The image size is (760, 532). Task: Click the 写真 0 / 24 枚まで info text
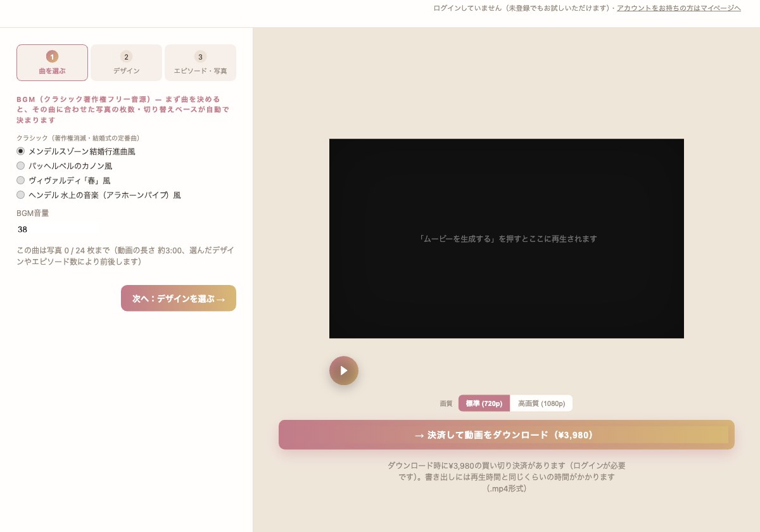(x=126, y=256)
